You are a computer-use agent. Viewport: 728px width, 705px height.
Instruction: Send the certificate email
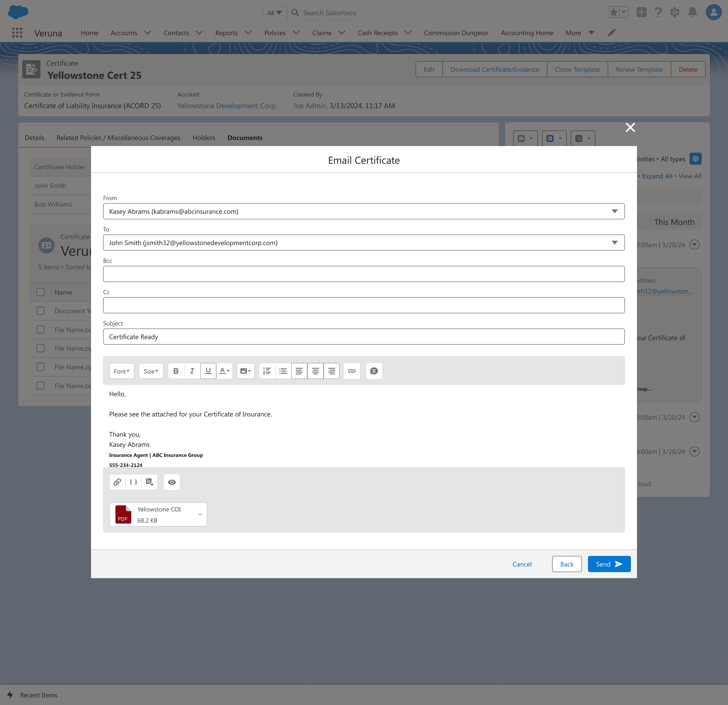[x=609, y=564]
